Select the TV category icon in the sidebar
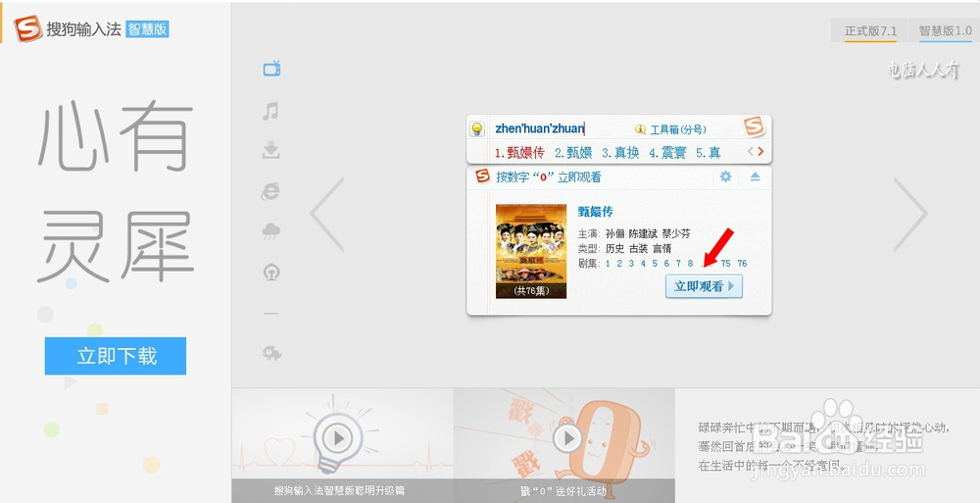The image size is (980, 503). (271, 69)
